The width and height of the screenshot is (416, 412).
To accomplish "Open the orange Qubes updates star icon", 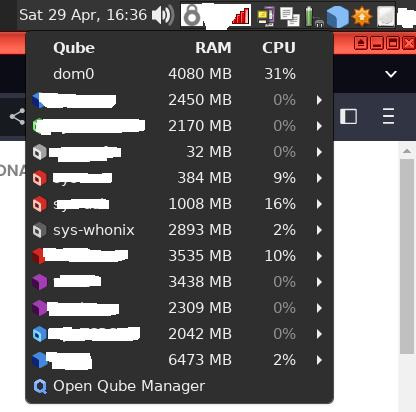I will tap(362, 16).
